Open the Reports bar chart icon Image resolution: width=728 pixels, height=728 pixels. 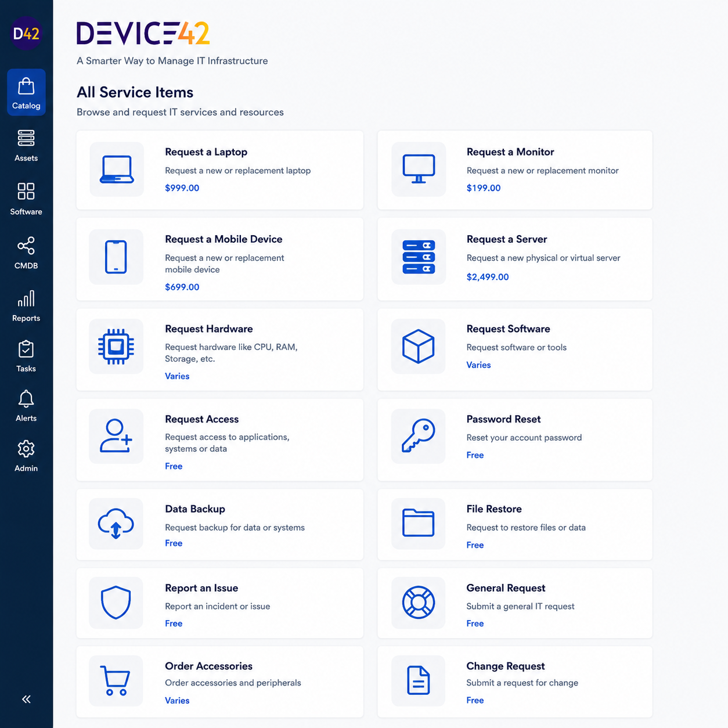[26, 298]
